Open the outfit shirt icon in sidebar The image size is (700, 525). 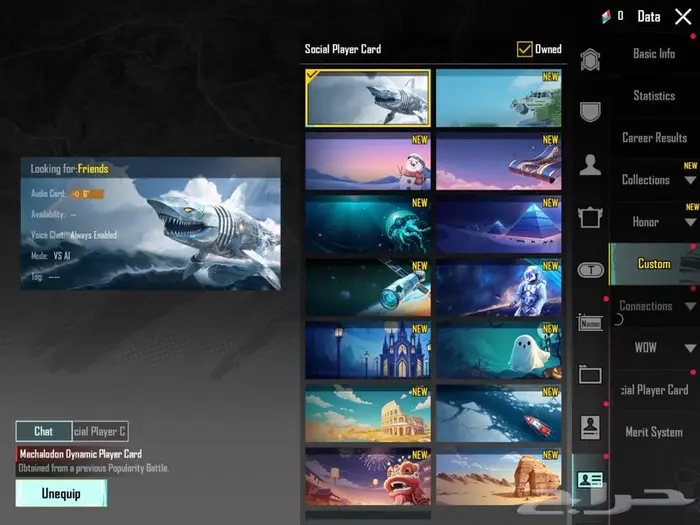point(590,217)
